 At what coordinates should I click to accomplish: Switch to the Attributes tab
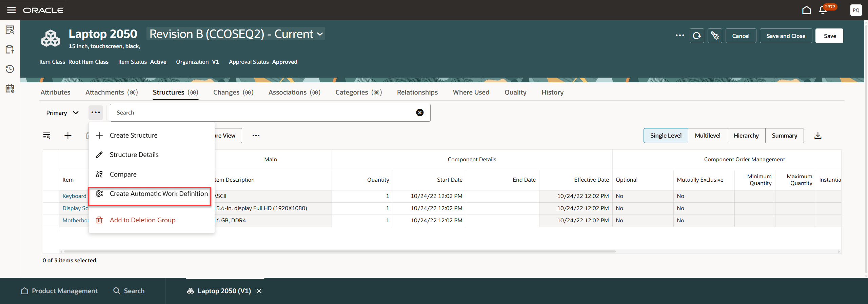tap(55, 92)
